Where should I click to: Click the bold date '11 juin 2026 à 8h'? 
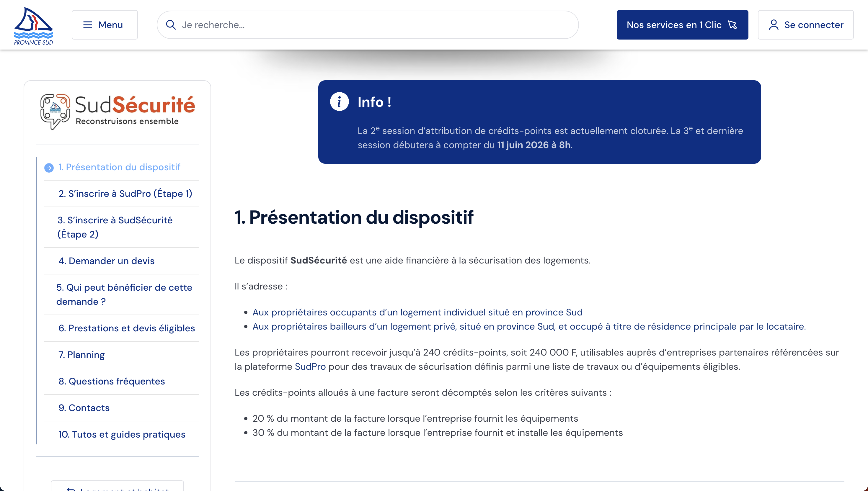(534, 145)
